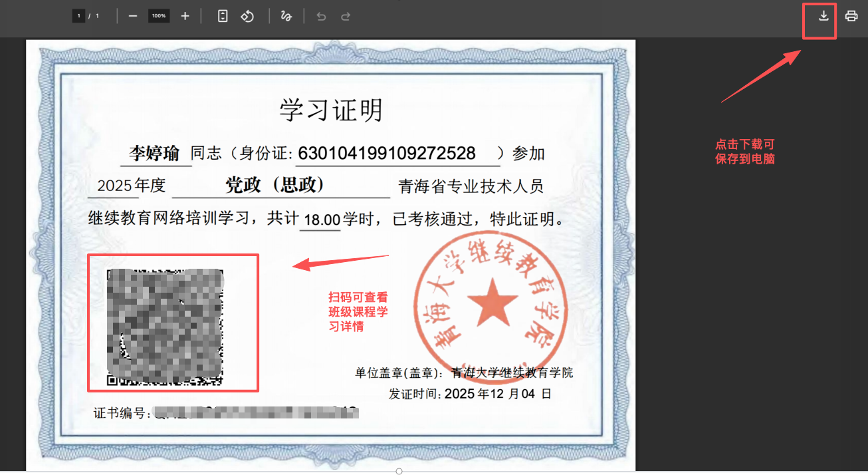Viewport: 868px width, 475px height.
Task: Zoom in with the plus button
Action: (185, 16)
